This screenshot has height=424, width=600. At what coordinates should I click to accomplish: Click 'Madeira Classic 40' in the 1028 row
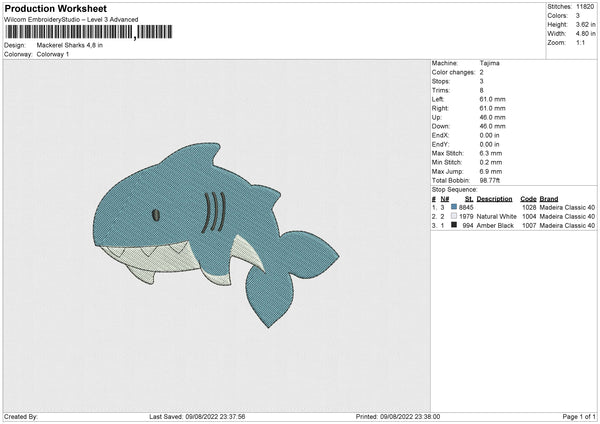pyautogui.click(x=567, y=207)
